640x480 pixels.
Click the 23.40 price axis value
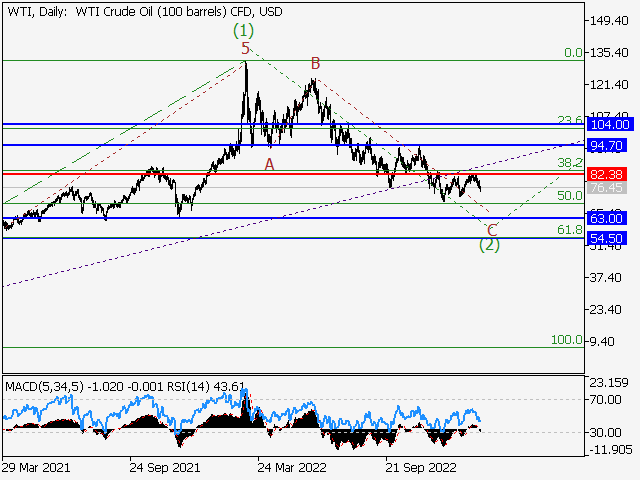click(606, 309)
